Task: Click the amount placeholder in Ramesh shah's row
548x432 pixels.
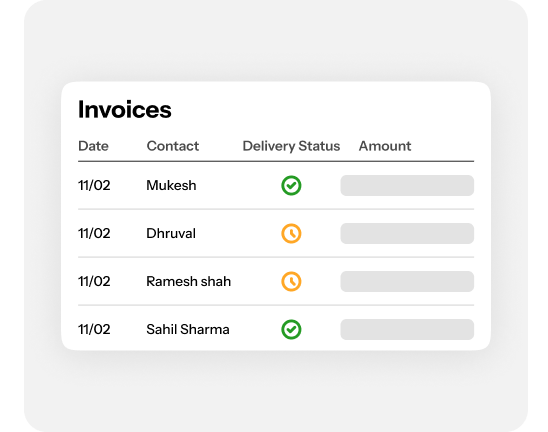Action: (407, 281)
